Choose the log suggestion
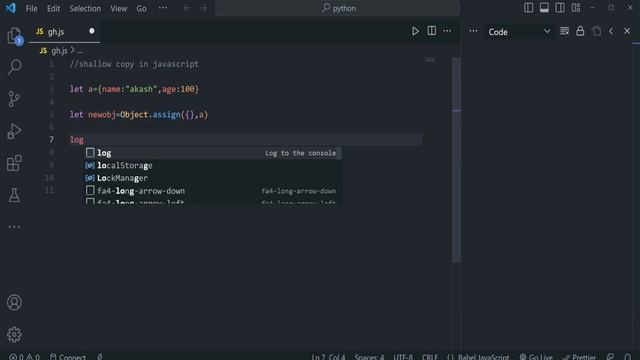The image size is (640, 360). click(x=213, y=153)
